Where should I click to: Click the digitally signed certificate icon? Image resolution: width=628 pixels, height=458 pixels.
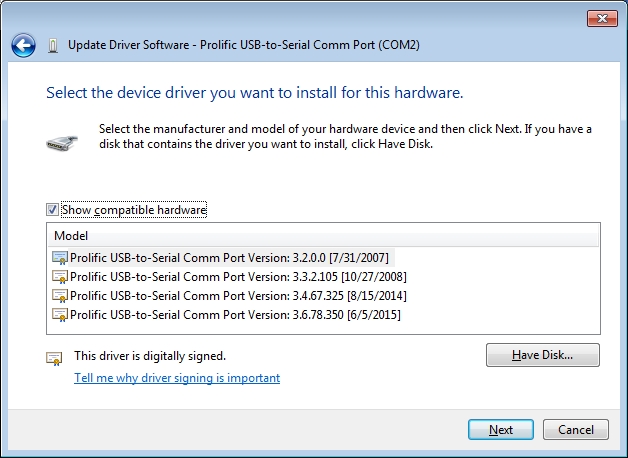pos(54,358)
